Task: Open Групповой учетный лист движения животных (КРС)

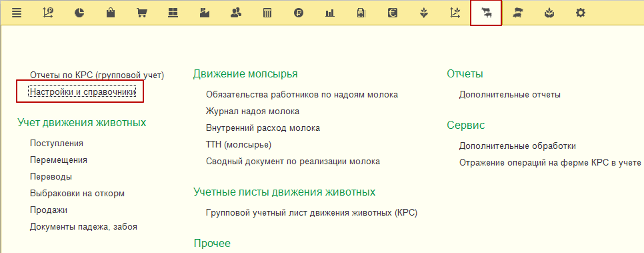Action: coord(311,213)
